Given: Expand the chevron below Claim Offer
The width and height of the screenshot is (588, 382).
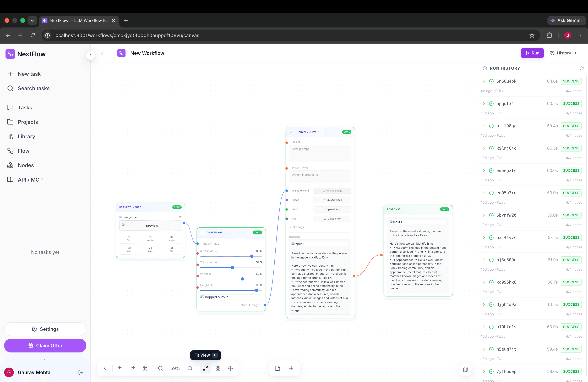Looking at the screenshot, I should pyautogui.click(x=45, y=359).
